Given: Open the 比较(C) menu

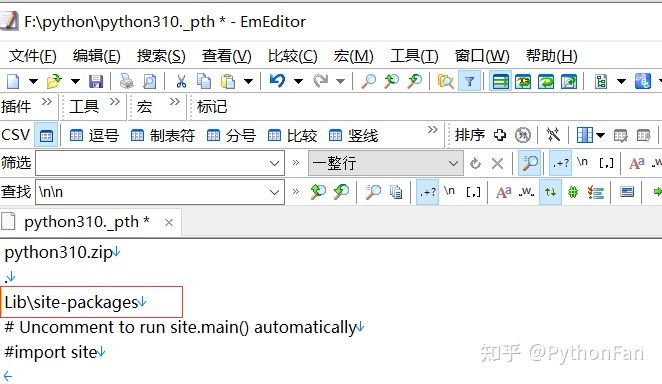Looking at the screenshot, I should point(293,56).
